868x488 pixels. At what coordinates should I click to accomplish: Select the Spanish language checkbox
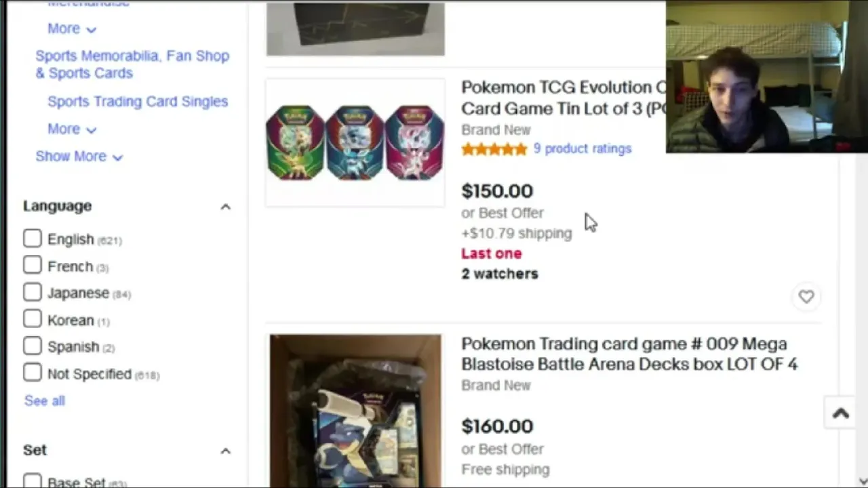[33, 346]
